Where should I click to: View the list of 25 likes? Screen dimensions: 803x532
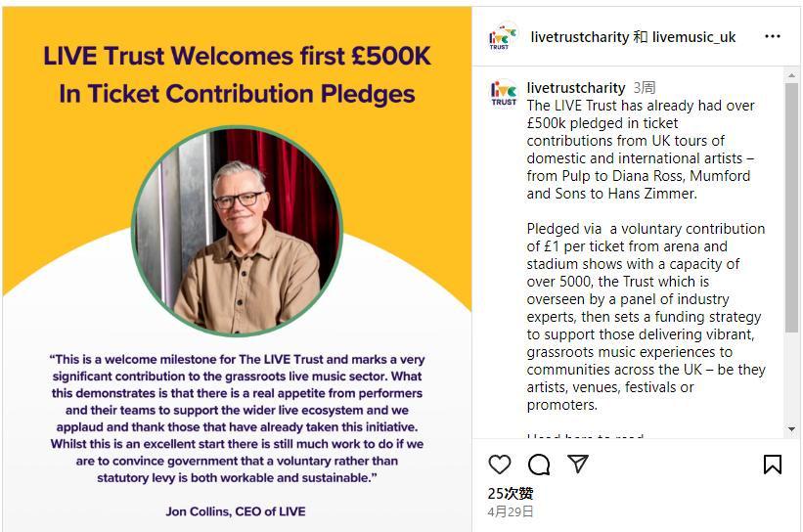point(511,493)
